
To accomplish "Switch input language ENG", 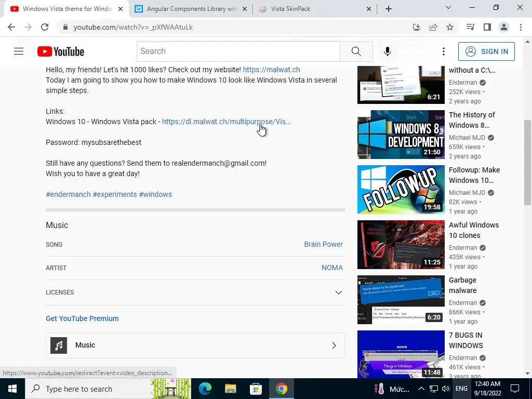I will point(461,389).
